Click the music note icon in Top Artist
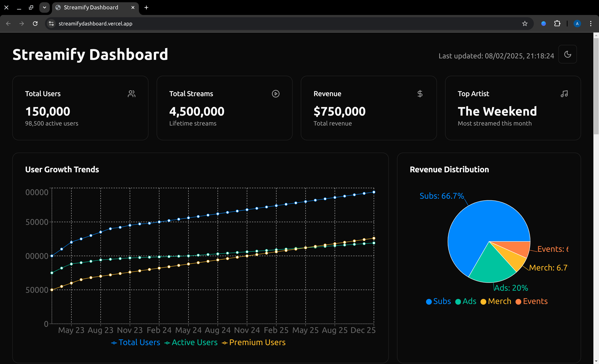This screenshot has height=364, width=599. pyautogui.click(x=564, y=94)
